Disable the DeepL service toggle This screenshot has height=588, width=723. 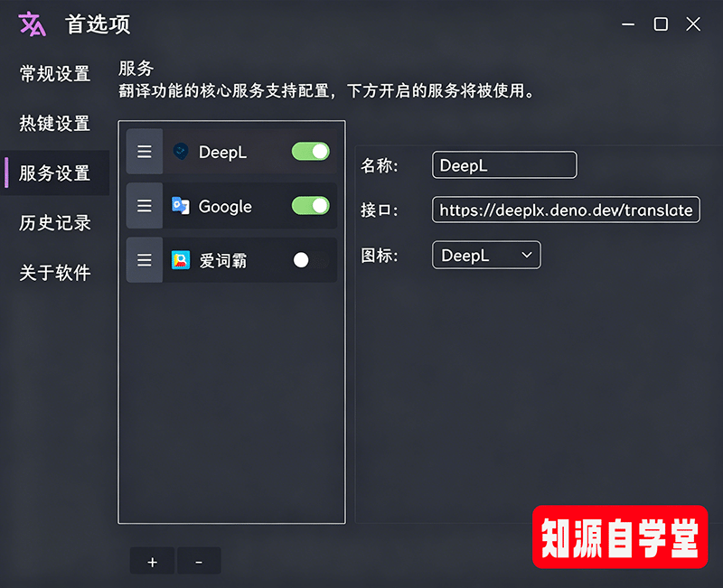(311, 152)
